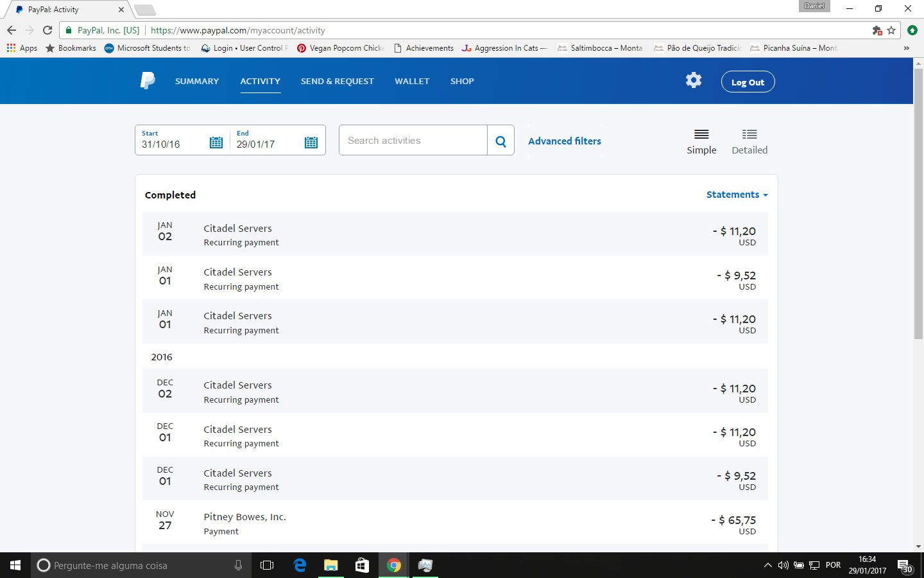Open the Pitney Bowes, Inc. payment
The height and width of the screenshot is (578, 924).
coord(244,517)
